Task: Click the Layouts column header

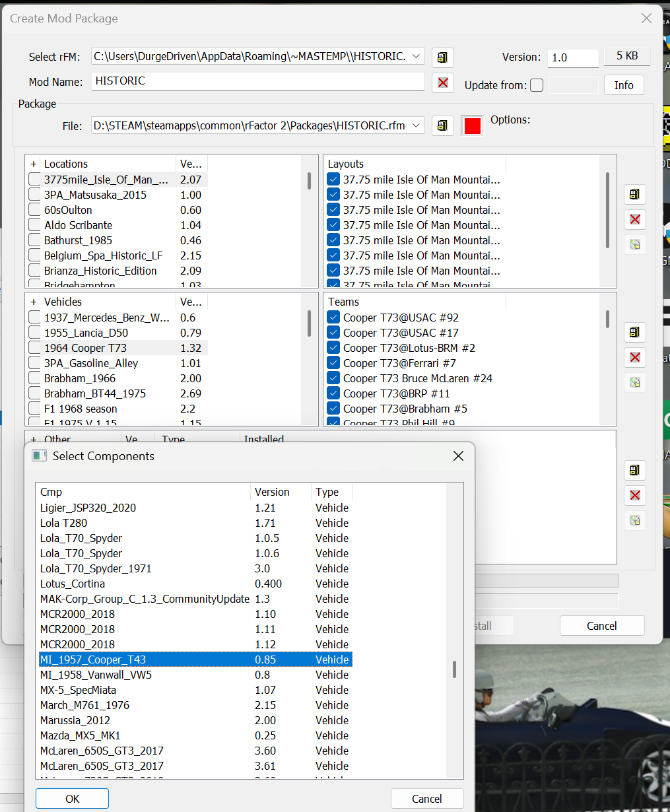Action: point(415,164)
